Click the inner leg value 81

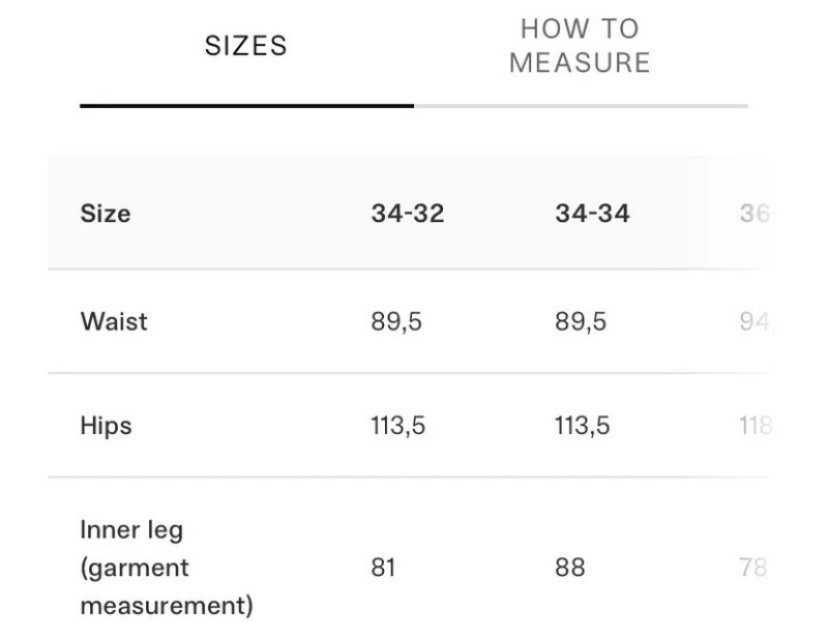click(383, 568)
